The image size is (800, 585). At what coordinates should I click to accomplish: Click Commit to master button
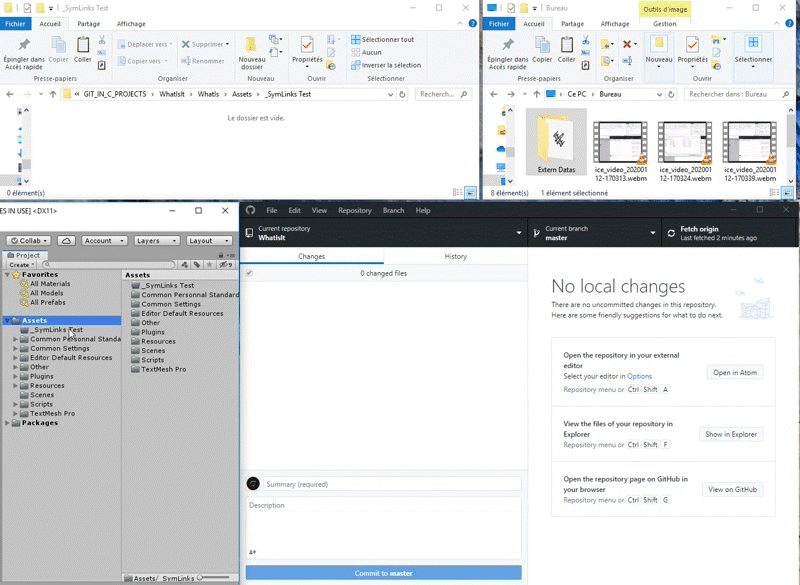(x=383, y=573)
